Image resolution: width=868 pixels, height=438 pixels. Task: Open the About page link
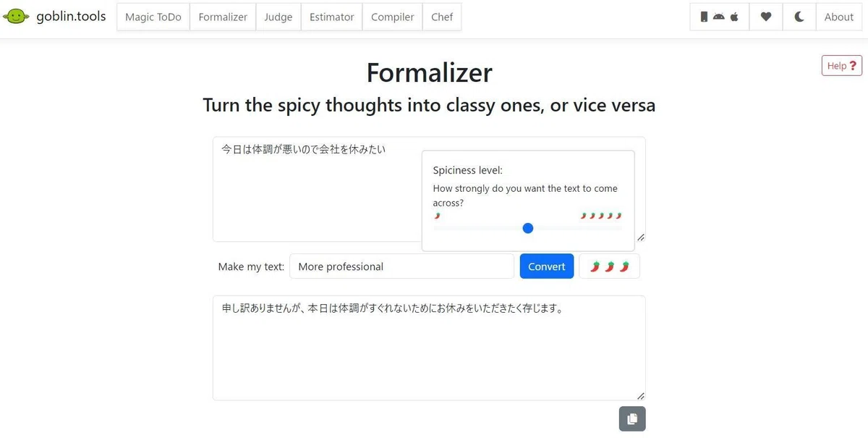pyautogui.click(x=839, y=17)
